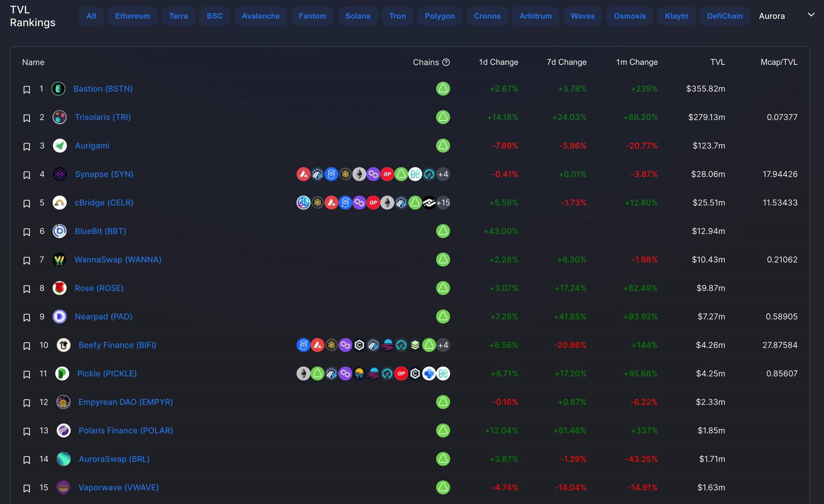824x504 pixels.
Task: Expand the +4 chains in Beefy Finance row
Action: 443,345
